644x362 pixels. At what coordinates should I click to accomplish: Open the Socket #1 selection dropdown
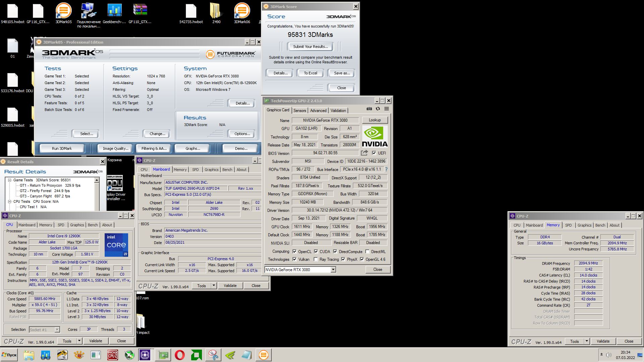(x=57, y=329)
